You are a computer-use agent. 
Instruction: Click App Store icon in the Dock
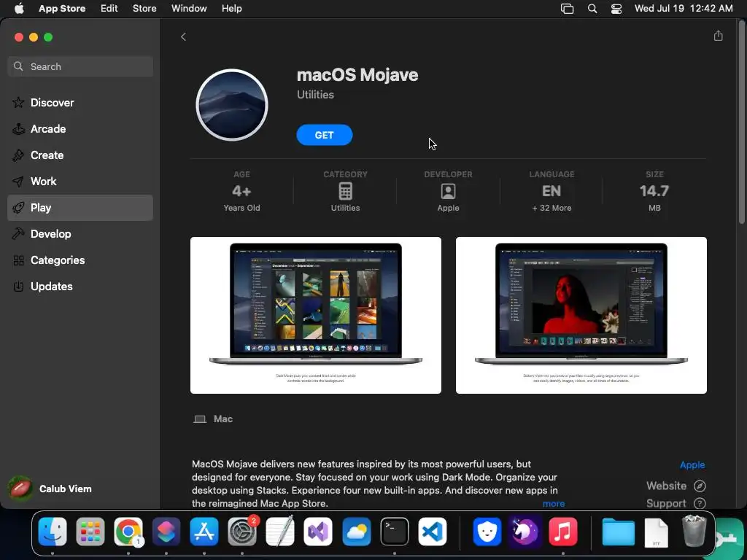[x=204, y=532]
